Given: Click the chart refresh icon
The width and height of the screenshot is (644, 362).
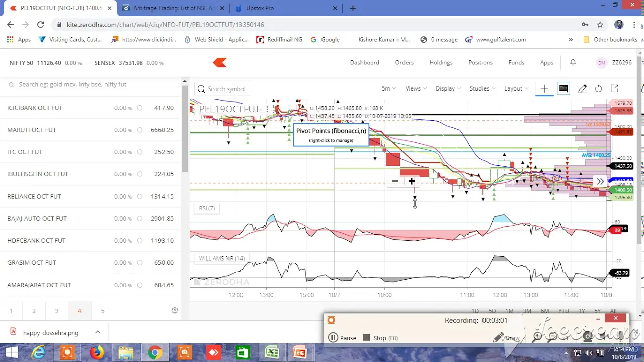Looking at the screenshot, I should (598, 88).
